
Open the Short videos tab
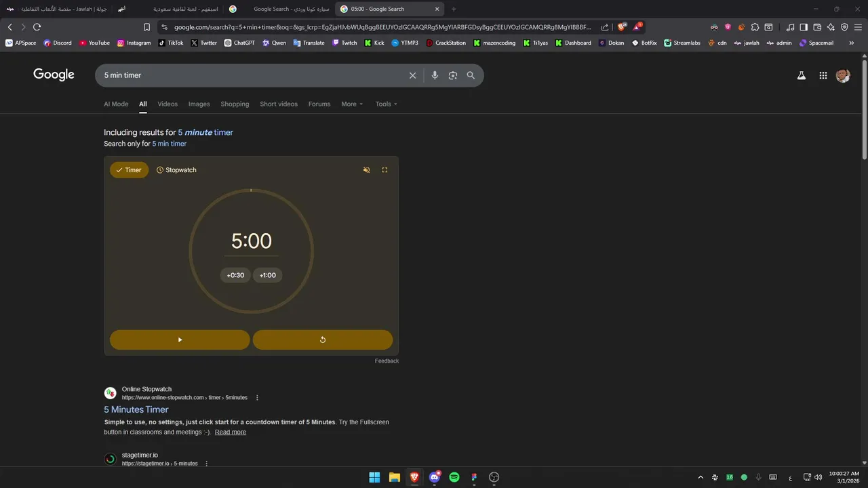(x=279, y=104)
